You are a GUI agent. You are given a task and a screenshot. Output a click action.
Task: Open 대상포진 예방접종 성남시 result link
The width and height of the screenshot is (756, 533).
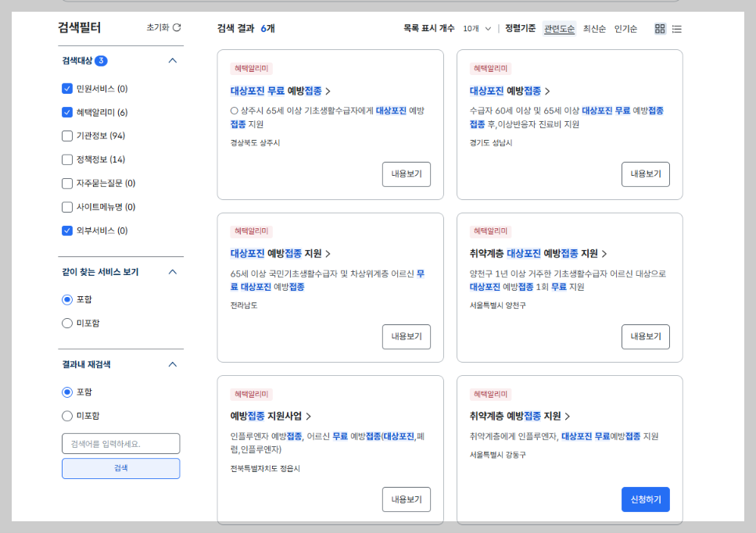coord(510,91)
